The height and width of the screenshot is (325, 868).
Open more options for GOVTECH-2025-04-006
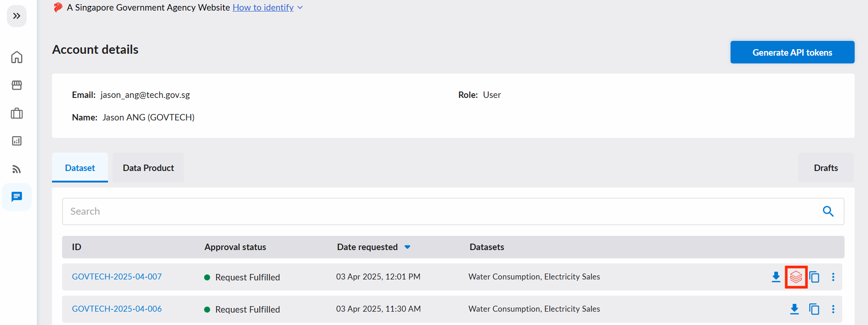[x=833, y=309]
